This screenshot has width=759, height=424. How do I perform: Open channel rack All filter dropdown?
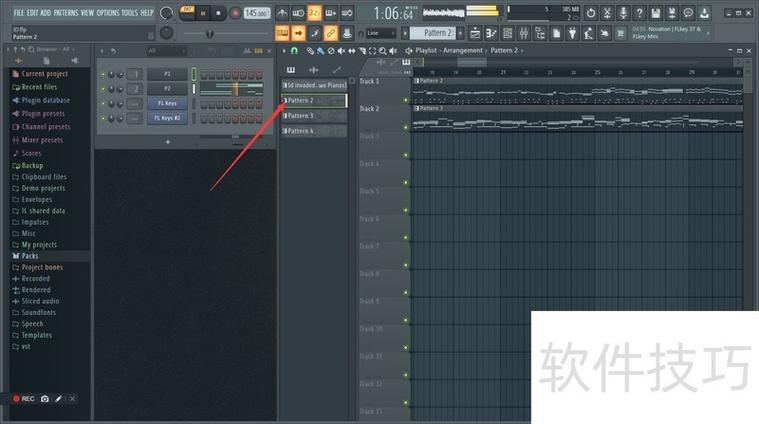point(166,50)
